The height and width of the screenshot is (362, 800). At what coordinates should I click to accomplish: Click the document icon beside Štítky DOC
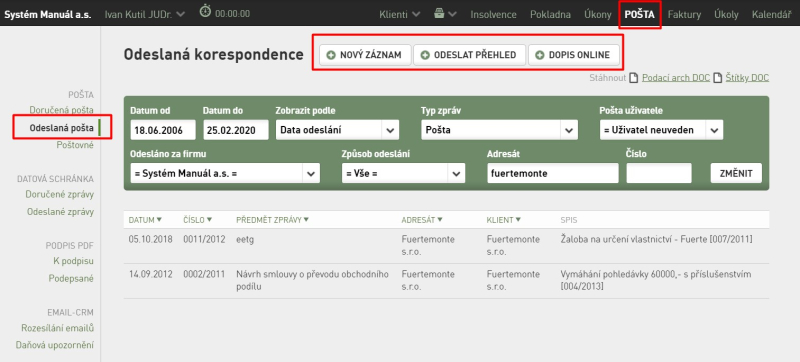tap(717, 78)
